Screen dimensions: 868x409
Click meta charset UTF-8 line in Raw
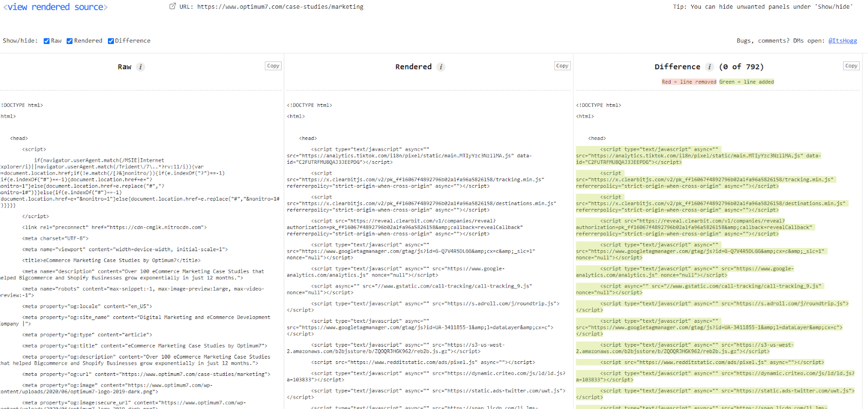(x=55, y=238)
